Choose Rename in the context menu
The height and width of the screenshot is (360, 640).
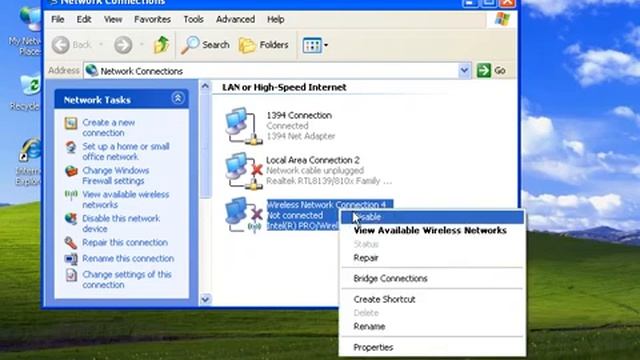(432, 326)
